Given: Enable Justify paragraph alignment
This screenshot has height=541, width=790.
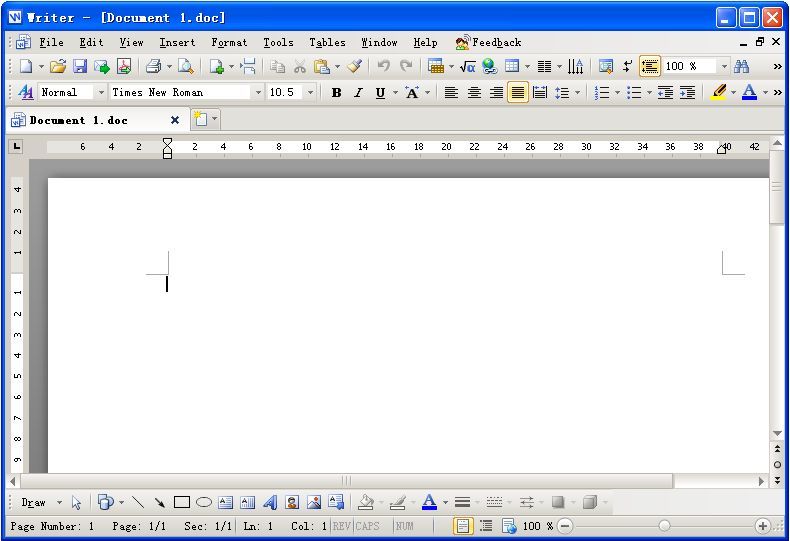Looking at the screenshot, I should (x=517, y=92).
